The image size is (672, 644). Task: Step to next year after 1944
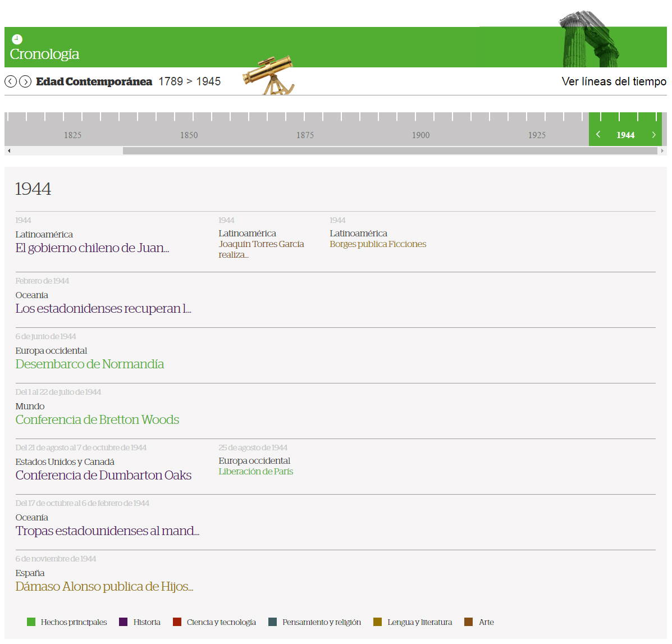tap(653, 135)
